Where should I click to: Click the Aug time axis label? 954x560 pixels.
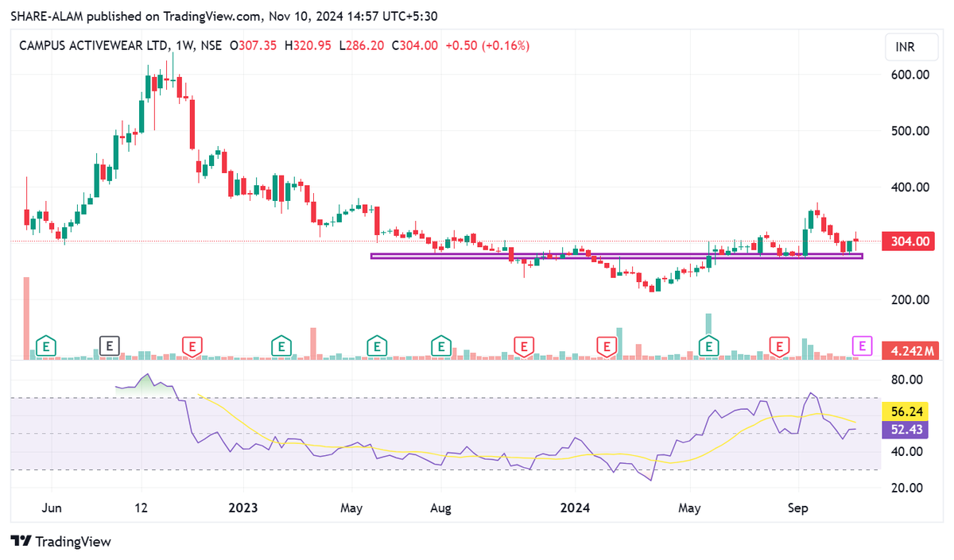pyautogui.click(x=441, y=507)
